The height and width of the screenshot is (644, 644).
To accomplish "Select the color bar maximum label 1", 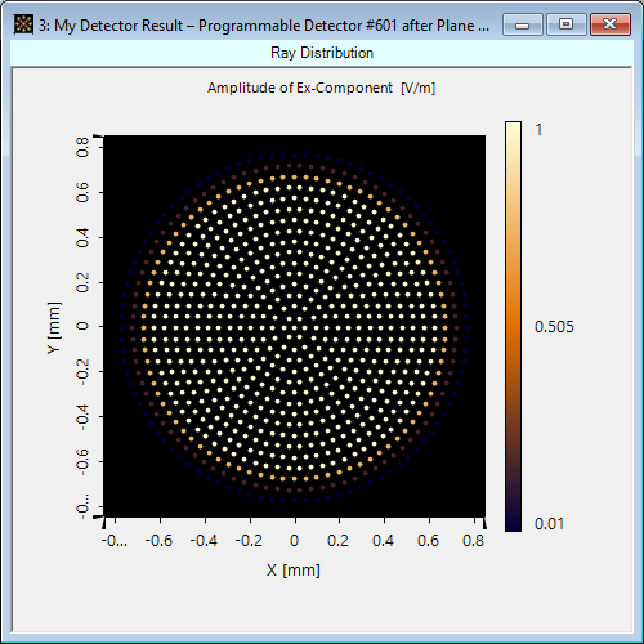I will pos(539,129).
